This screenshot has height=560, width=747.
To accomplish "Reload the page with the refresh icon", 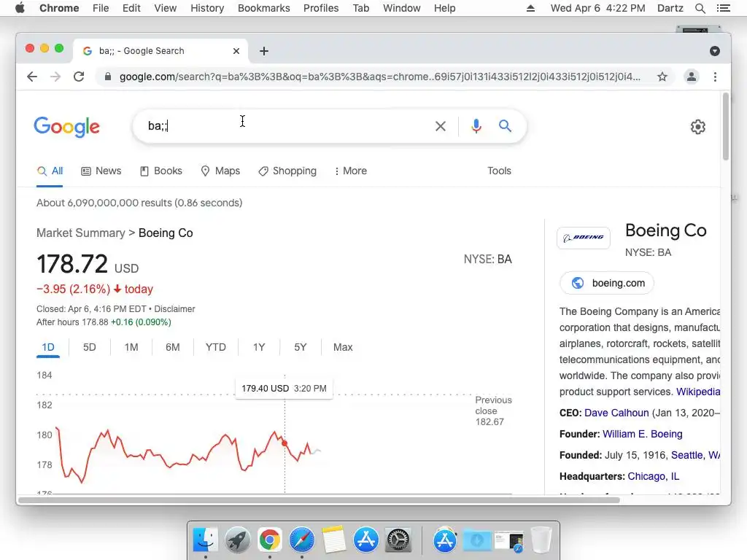I will [79, 77].
